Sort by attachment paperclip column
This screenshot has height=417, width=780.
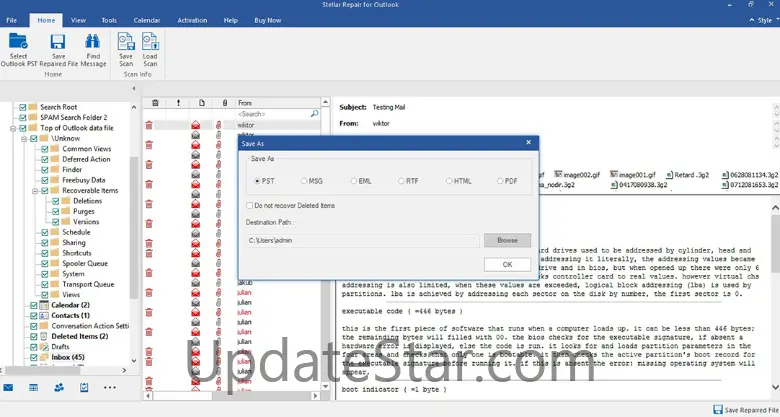[x=225, y=103]
